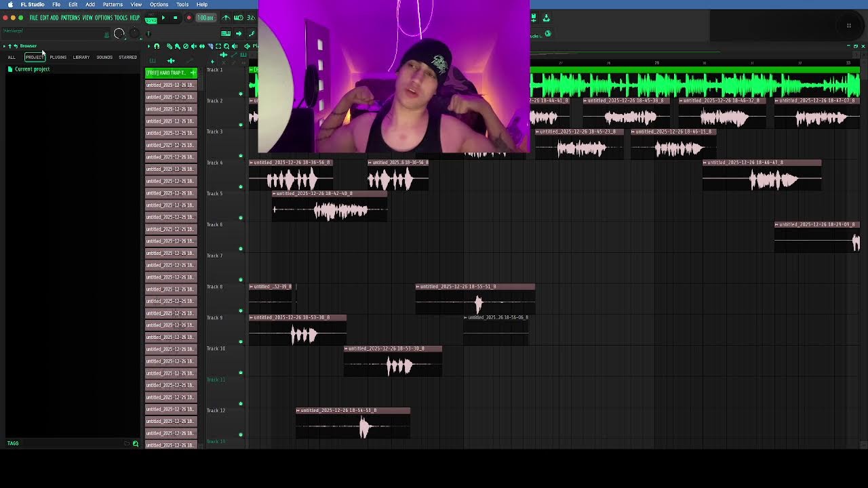This screenshot has width=868, height=488.
Task: Mute Track 5 using its green dot
Action: 241,218
